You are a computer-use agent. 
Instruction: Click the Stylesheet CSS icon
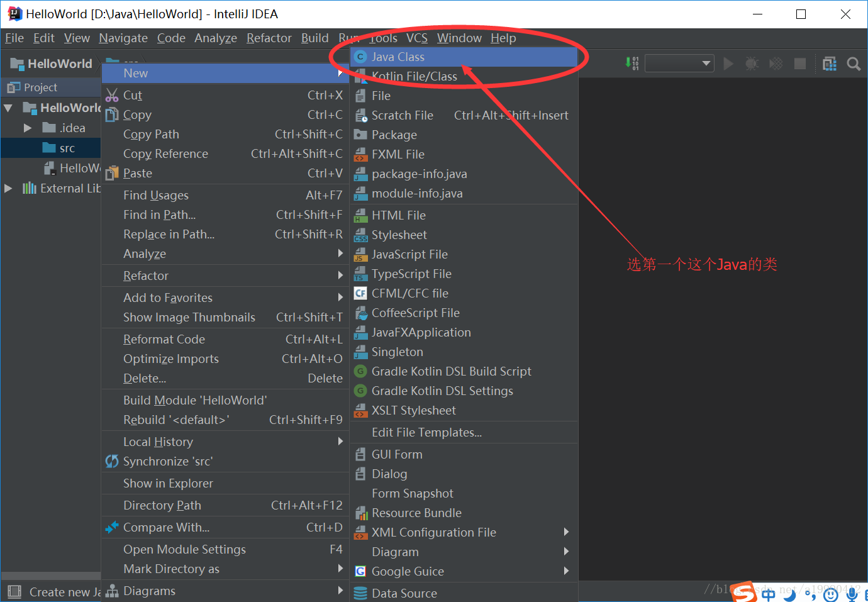coord(360,235)
